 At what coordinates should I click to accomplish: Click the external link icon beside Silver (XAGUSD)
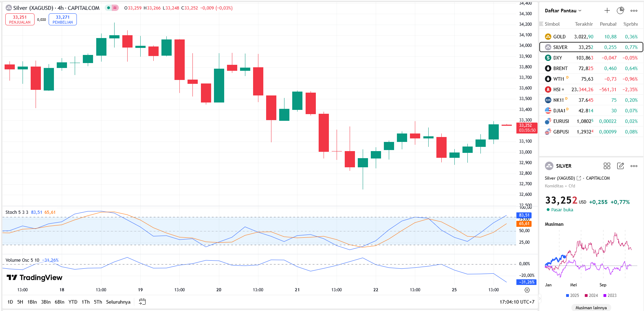(x=578, y=178)
